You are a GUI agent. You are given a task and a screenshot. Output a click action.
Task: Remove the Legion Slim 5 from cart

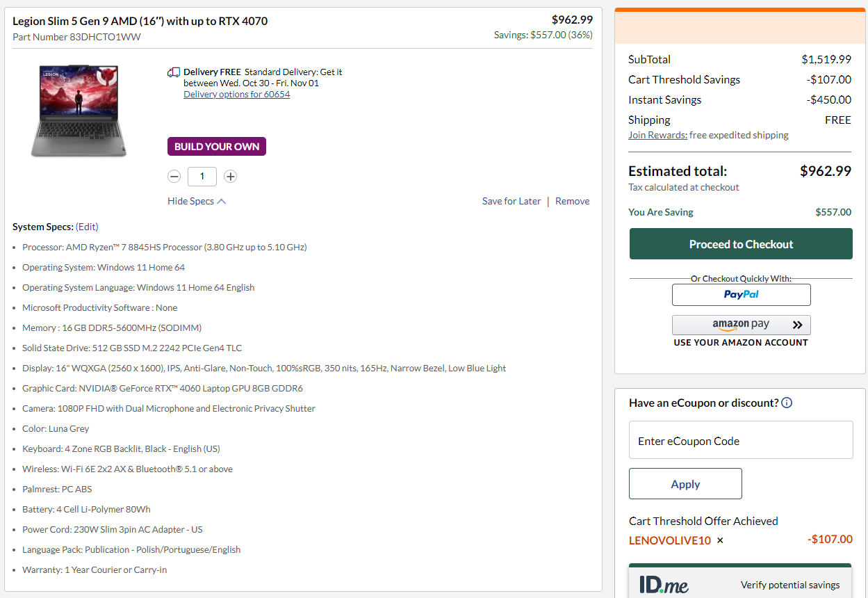tap(573, 201)
